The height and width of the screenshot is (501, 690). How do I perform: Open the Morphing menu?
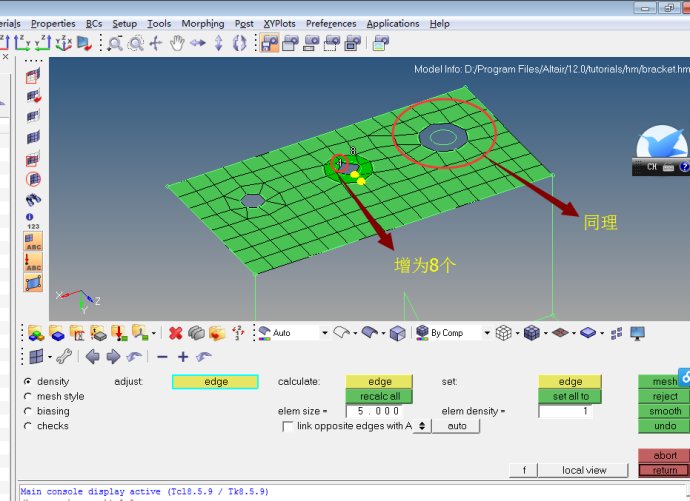(203, 24)
